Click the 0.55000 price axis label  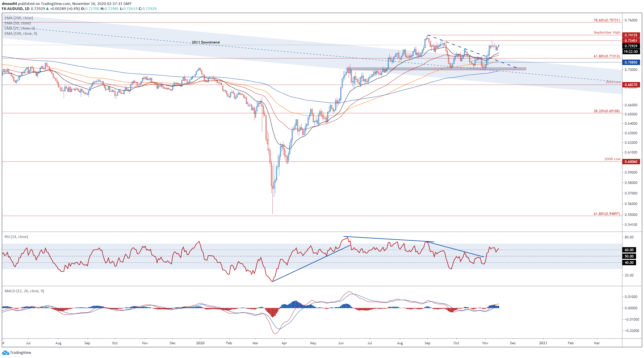click(x=631, y=215)
